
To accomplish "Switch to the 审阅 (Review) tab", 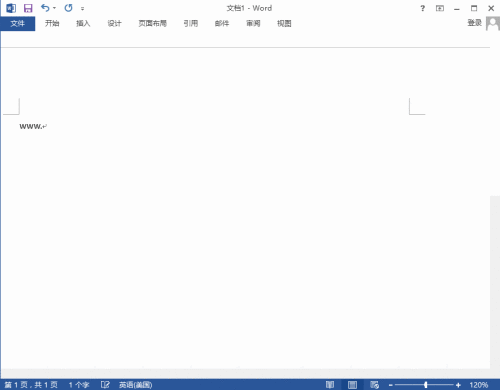I will 253,23.
